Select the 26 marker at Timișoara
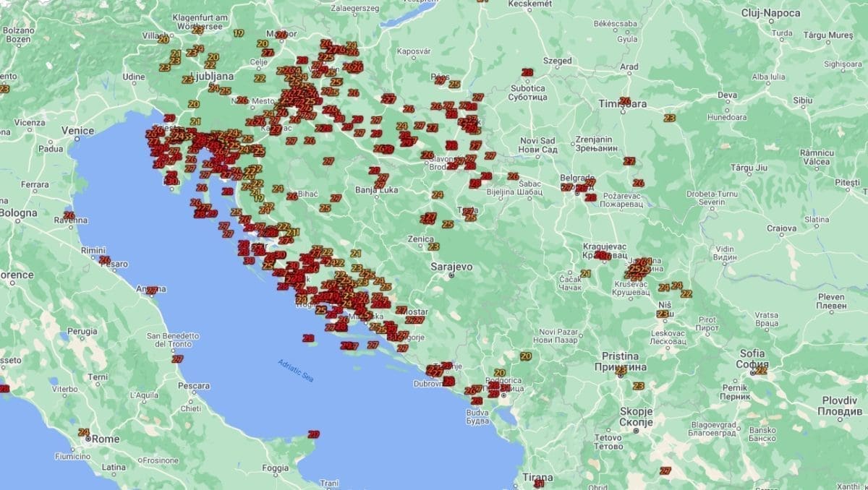868x490 pixels. tap(625, 102)
